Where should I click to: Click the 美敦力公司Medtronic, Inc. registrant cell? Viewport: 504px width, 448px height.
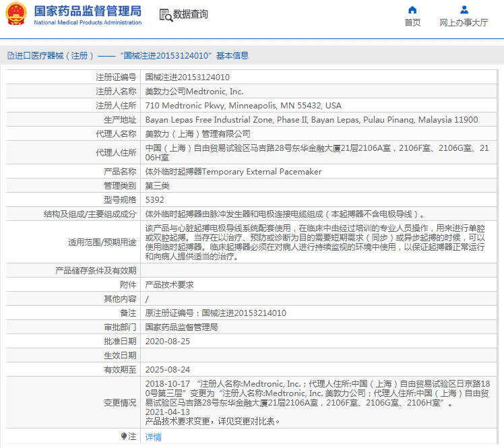195,92
